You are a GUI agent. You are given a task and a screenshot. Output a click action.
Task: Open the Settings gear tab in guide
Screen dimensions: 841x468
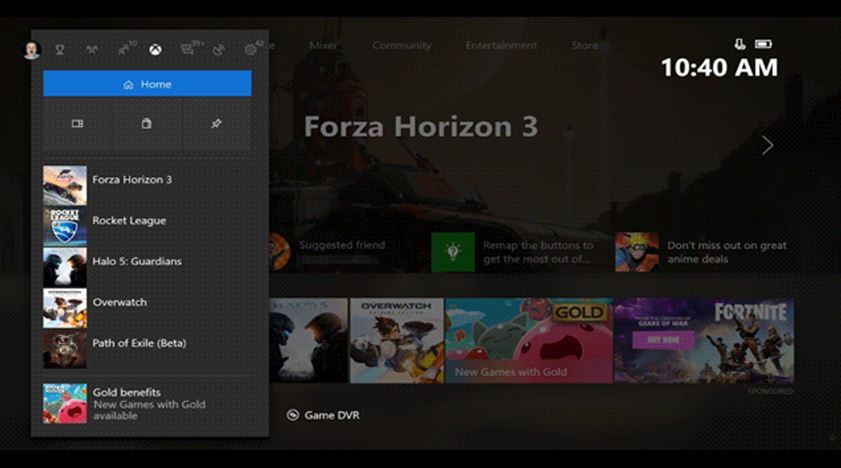click(x=252, y=49)
